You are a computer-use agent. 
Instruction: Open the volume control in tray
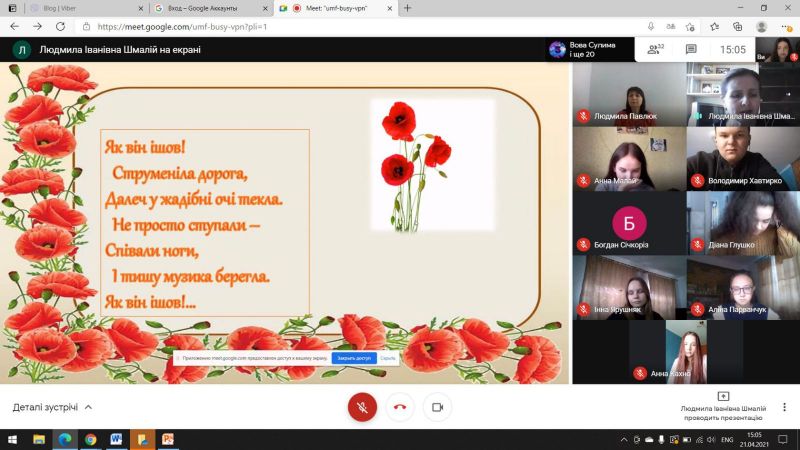point(712,439)
